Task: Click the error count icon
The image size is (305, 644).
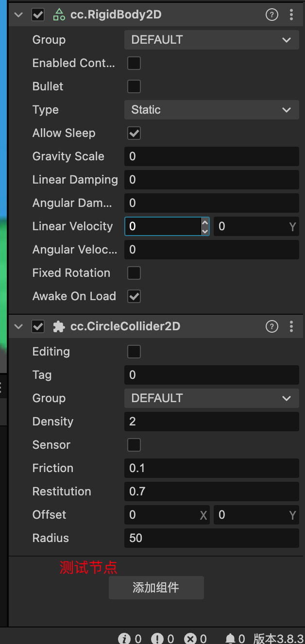Action: [x=190, y=638]
